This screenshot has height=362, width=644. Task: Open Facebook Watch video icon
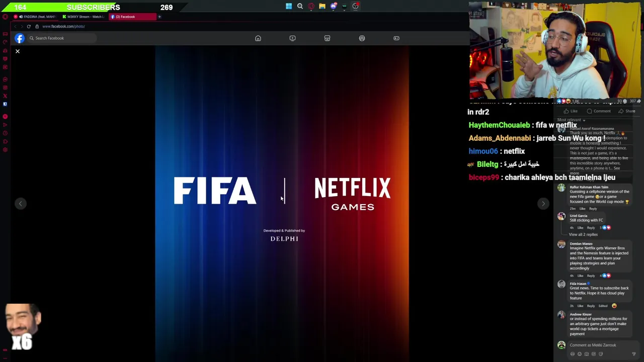point(292,38)
